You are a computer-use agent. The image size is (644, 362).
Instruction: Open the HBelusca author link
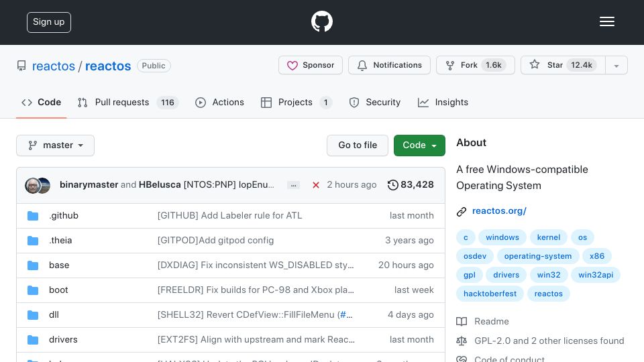[x=160, y=185]
